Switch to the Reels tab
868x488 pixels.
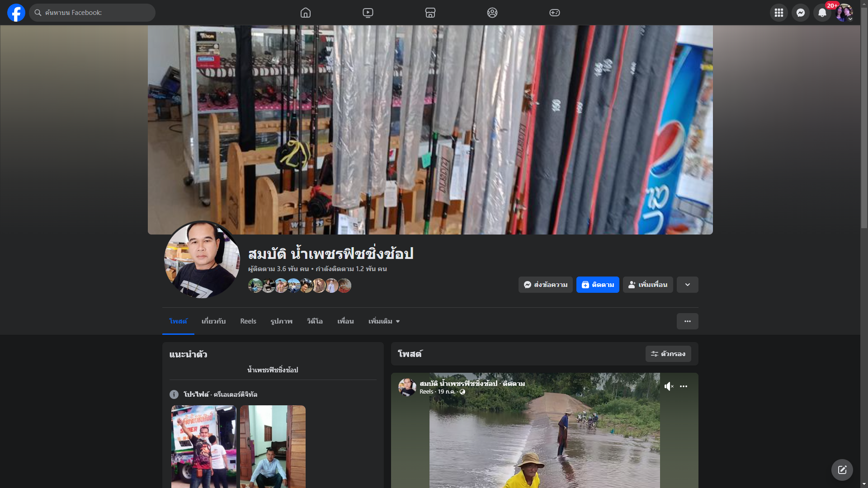(248, 321)
